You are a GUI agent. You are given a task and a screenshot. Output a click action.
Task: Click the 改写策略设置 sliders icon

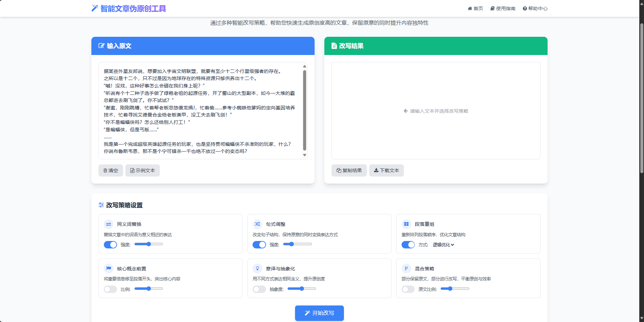(x=101, y=205)
